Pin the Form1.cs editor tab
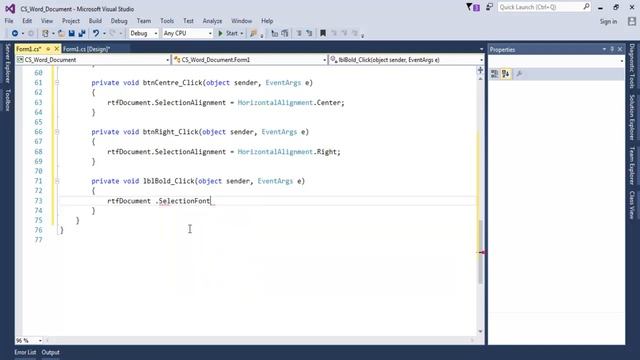 (x=48, y=49)
